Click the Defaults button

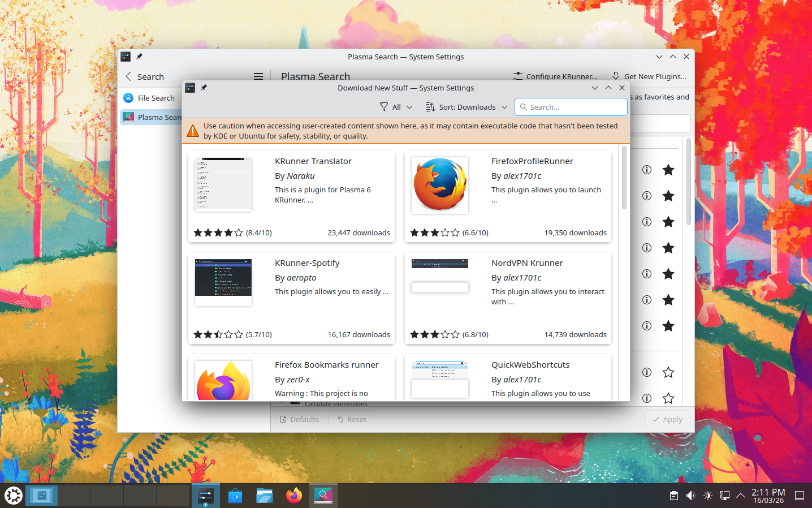[299, 419]
